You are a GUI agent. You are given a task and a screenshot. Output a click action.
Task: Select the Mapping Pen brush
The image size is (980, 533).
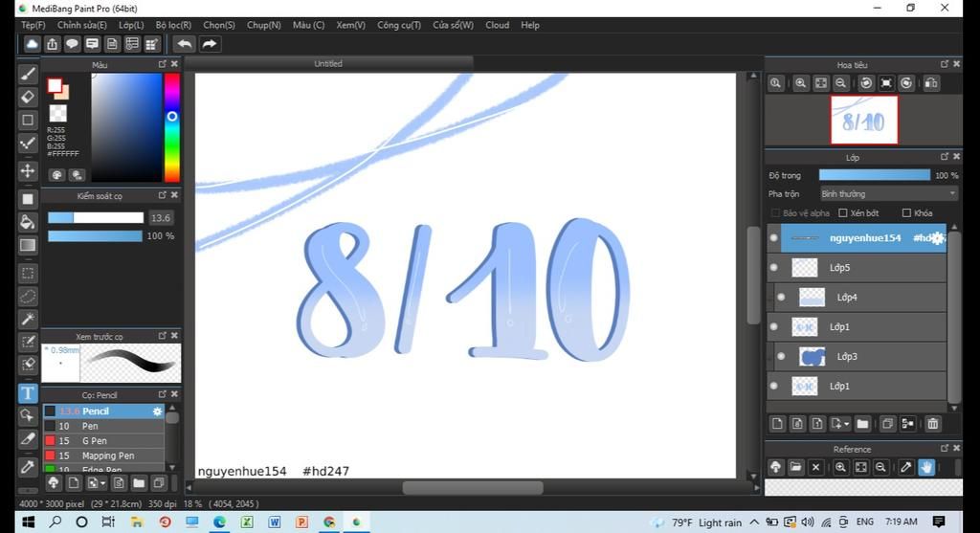point(103,455)
